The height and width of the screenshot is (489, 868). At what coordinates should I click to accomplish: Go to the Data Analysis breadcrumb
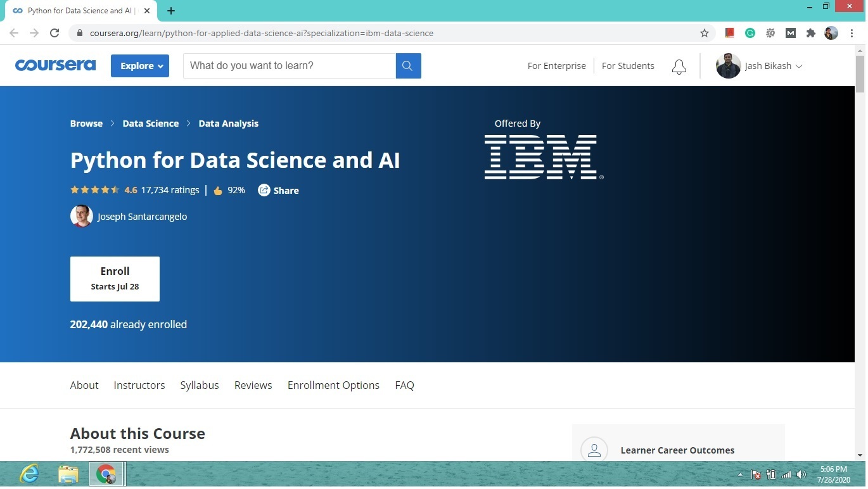[x=229, y=124]
